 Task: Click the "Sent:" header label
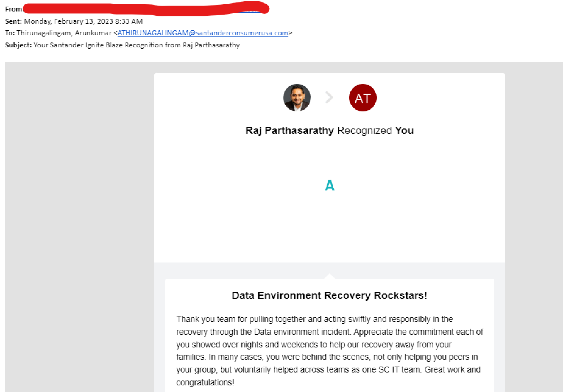pos(13,21)
